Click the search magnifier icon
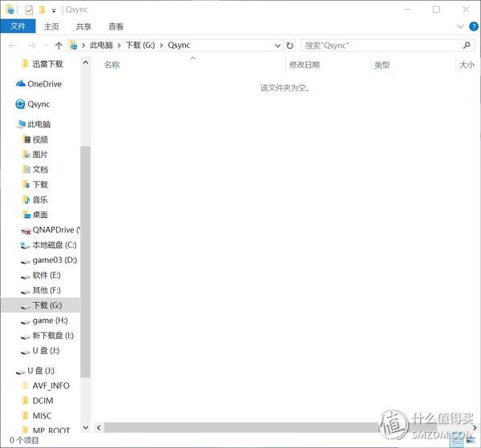Image resolution: width=481 pixels, height=448 pixels. pyautogui.click(x=467, y=46)
